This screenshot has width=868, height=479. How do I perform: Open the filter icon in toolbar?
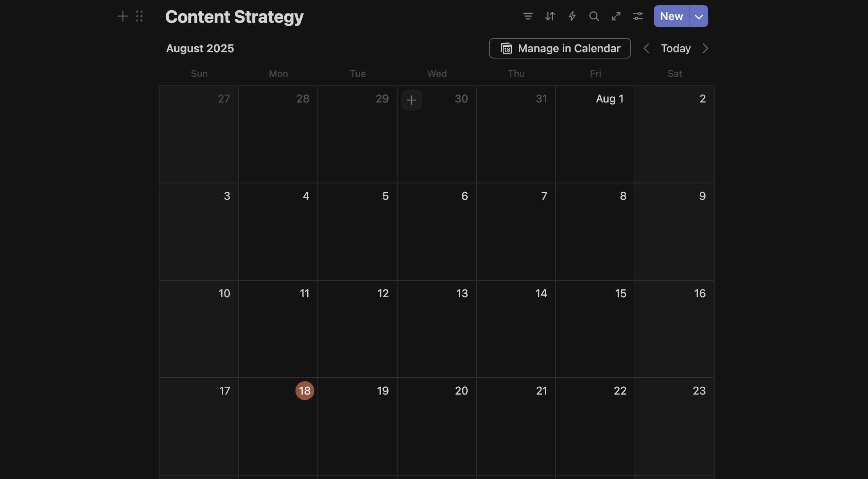528,16
